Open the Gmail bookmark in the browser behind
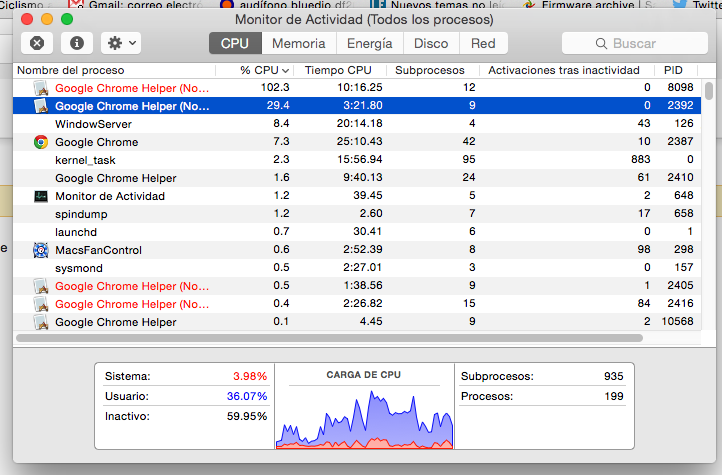The height and width of the screenshot is (475, 722). tap(136, 5)
